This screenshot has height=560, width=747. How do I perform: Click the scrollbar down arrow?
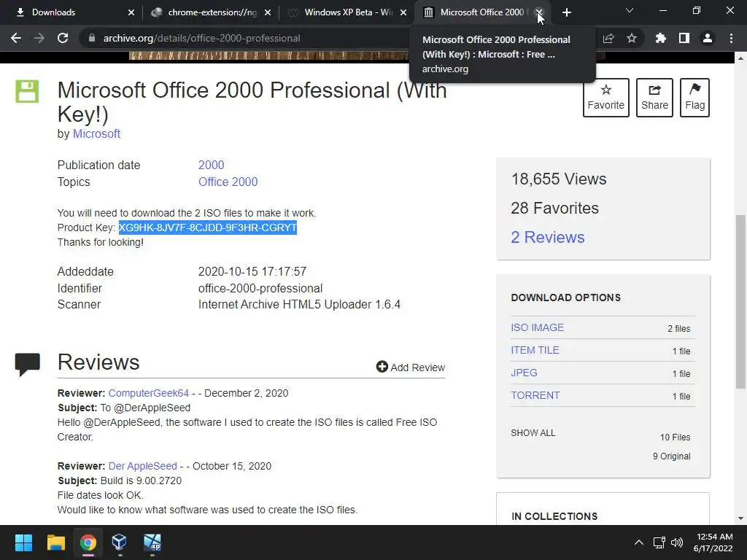[x=740, y=518]
